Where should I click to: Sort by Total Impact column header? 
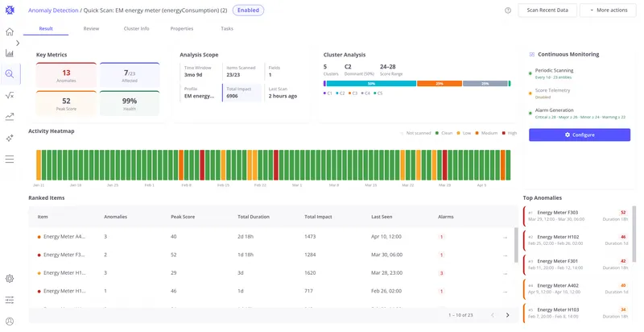[x=318, y=217]
